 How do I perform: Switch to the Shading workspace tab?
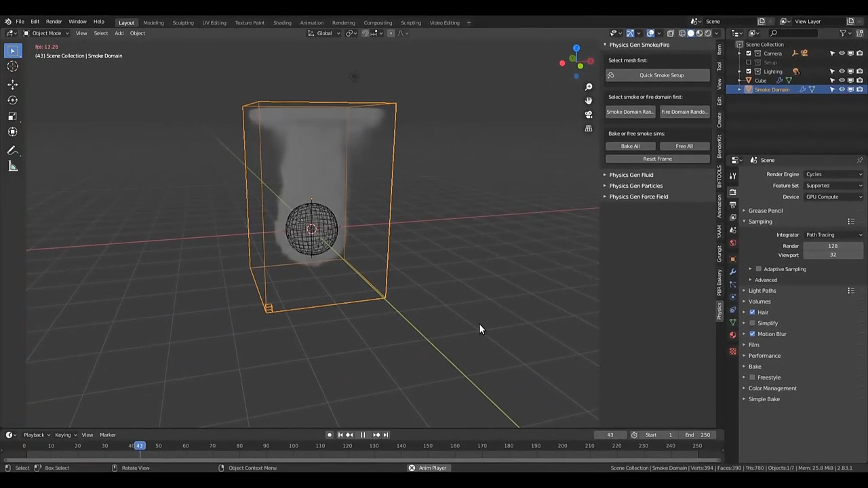point(282,22)
